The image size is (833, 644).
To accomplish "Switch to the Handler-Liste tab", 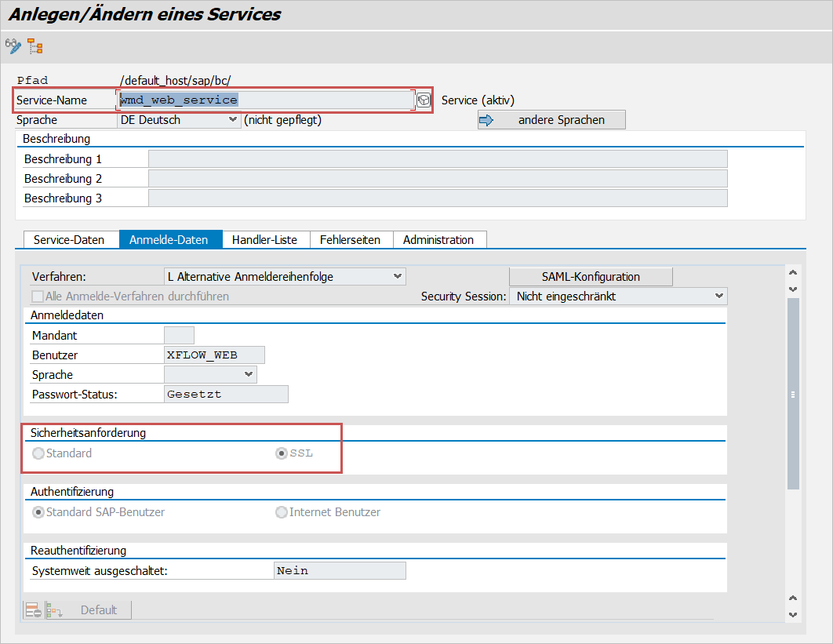I will 265,240.
